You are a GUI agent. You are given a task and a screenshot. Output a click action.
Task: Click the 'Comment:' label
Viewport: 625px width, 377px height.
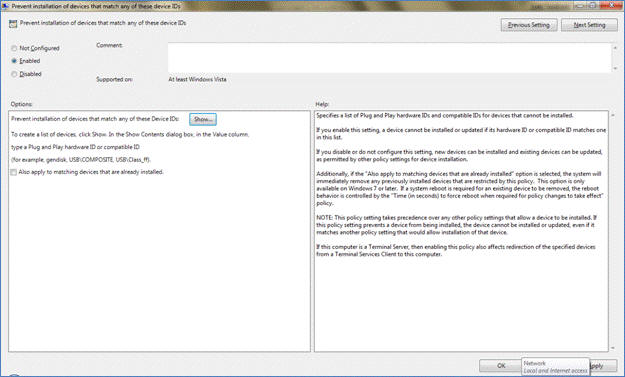[x=110, y=45]
